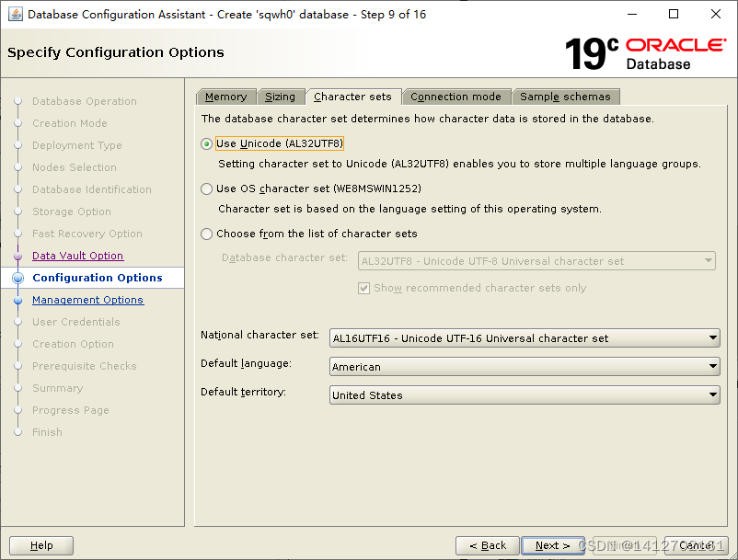Click the Nodes Selection step
The height and width of the screenshot is (560, 738).
click(75, 167)
